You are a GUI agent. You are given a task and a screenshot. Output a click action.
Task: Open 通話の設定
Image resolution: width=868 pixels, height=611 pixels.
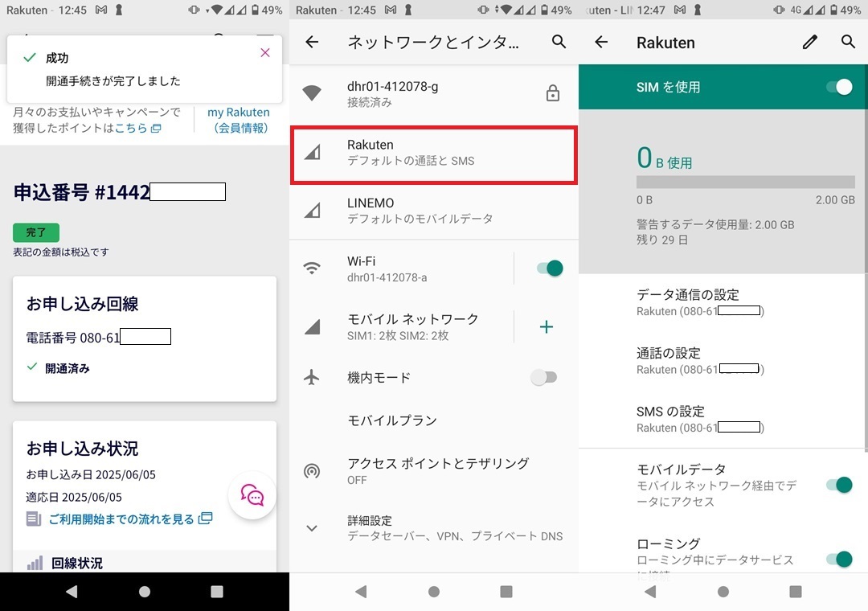coord(723,361)
